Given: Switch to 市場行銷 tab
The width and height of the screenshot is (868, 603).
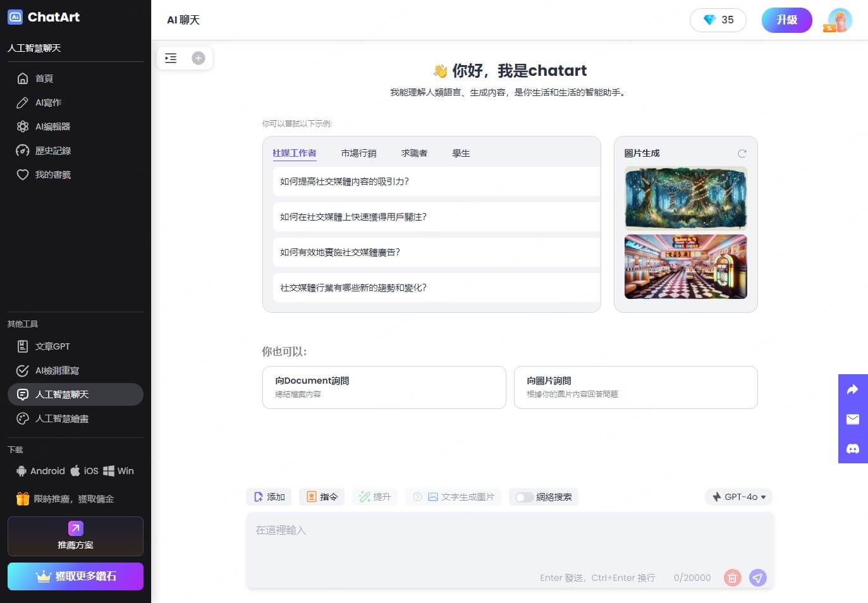Looking at the screenshot, I should tap(358, 153).
